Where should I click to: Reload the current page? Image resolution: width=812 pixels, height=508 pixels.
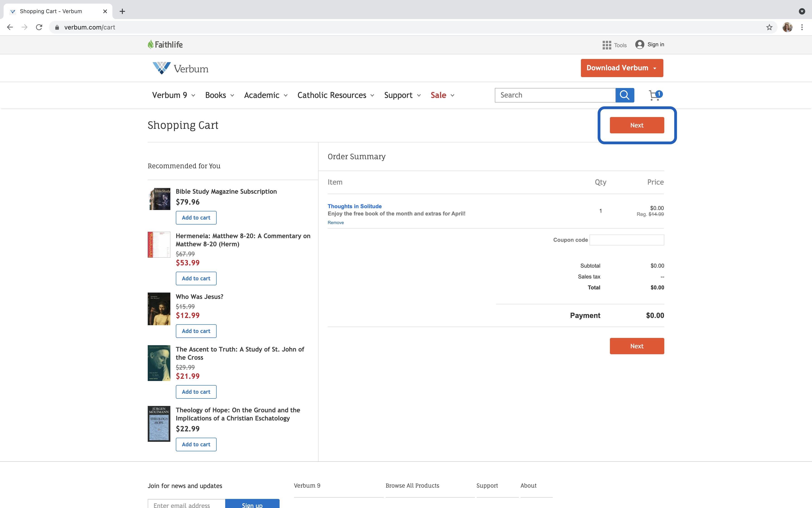[39, 27]
